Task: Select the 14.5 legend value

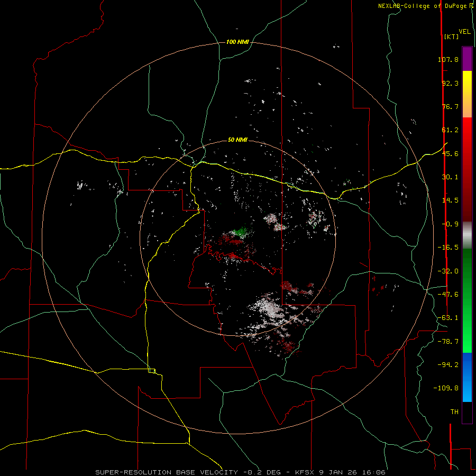Action: click(450, 200)
